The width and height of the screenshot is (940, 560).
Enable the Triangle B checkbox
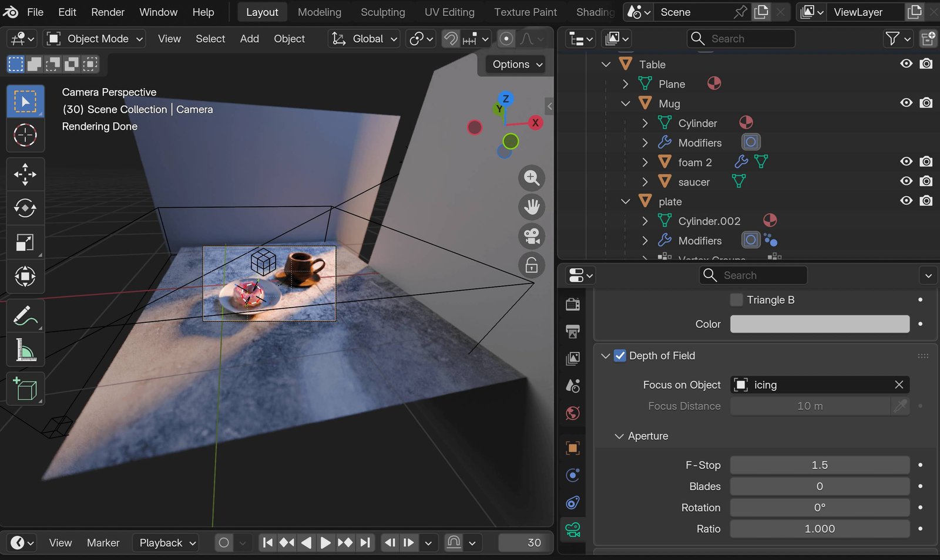[736, 300]
